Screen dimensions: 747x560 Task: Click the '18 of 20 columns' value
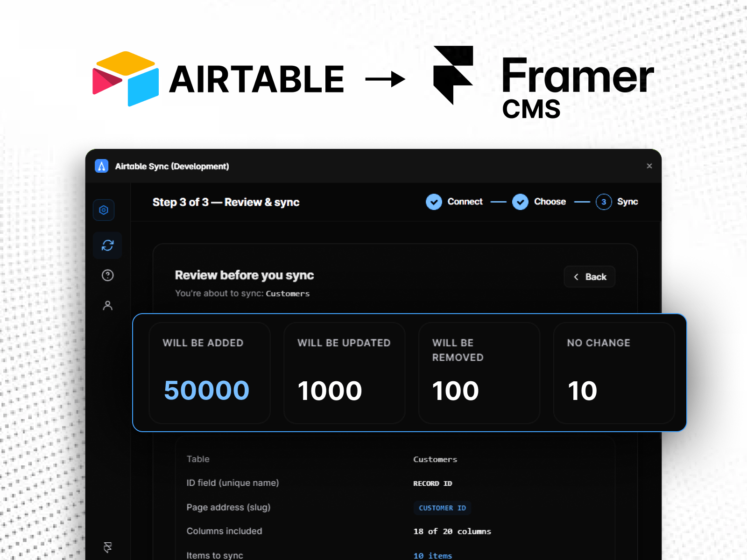452,532
